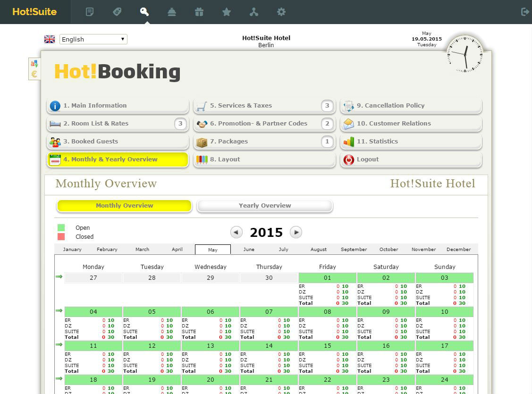The image size is (532, 394).
Task: Select the June month tab
Action: point(249,249)
